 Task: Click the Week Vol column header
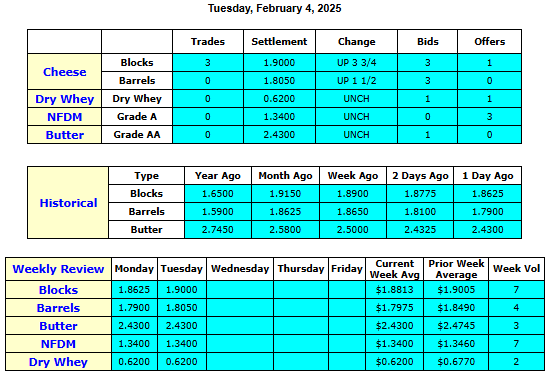click(516, 269)
